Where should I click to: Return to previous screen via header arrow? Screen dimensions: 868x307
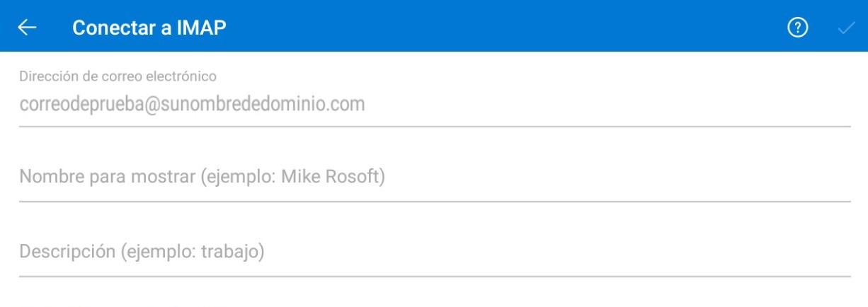point(27,28)
